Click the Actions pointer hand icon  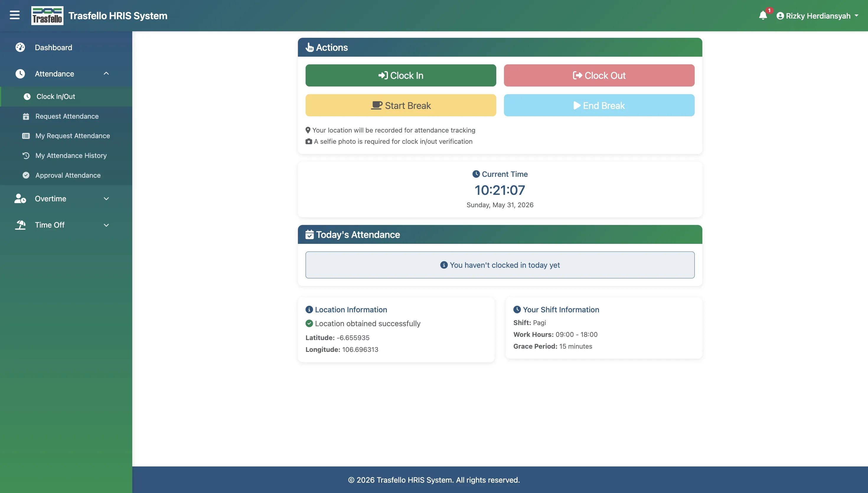309,48
